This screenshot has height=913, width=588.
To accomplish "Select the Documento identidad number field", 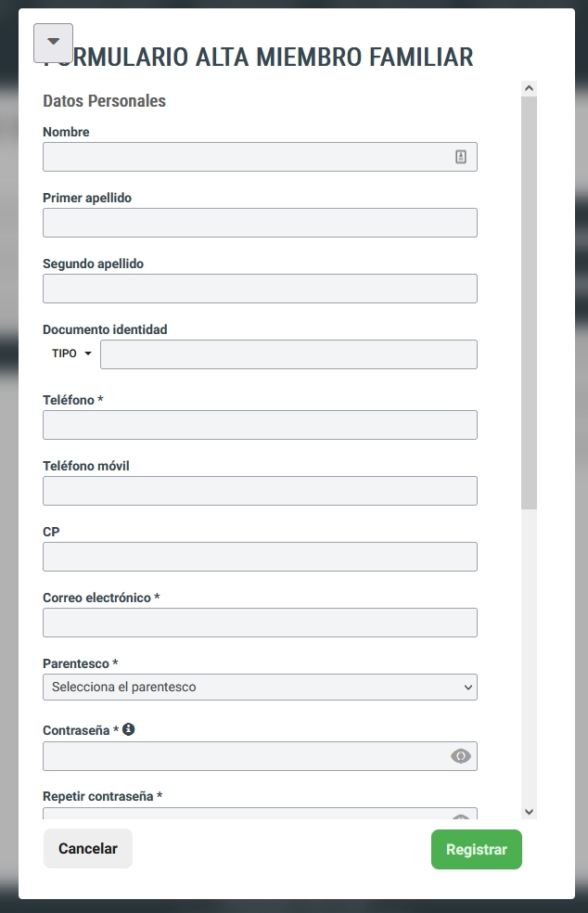I will 288,354.
